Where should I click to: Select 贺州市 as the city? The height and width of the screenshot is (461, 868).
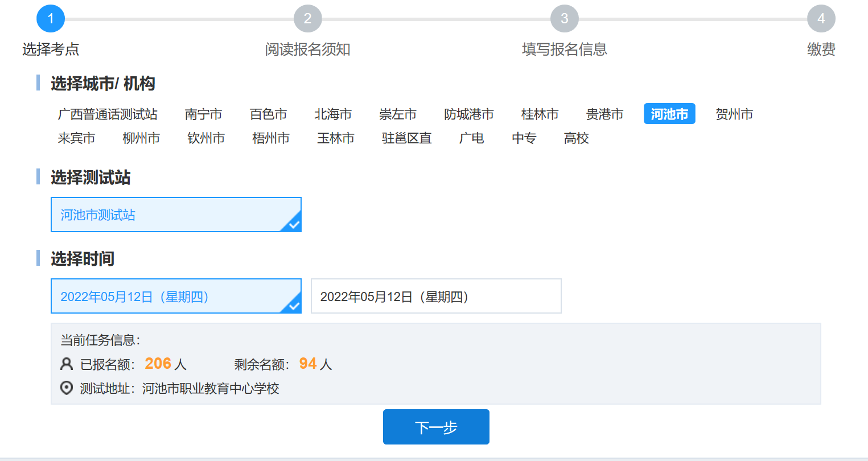[x=734, y=114]
